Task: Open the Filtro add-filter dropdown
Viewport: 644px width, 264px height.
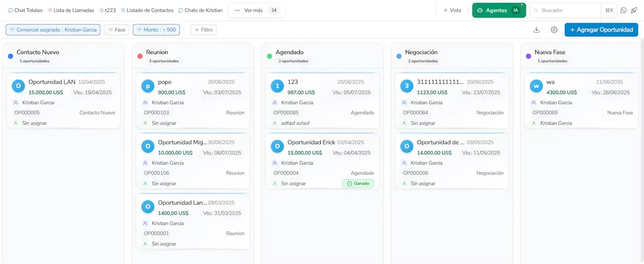Action: pyautogui.click(x=203, y=30)
